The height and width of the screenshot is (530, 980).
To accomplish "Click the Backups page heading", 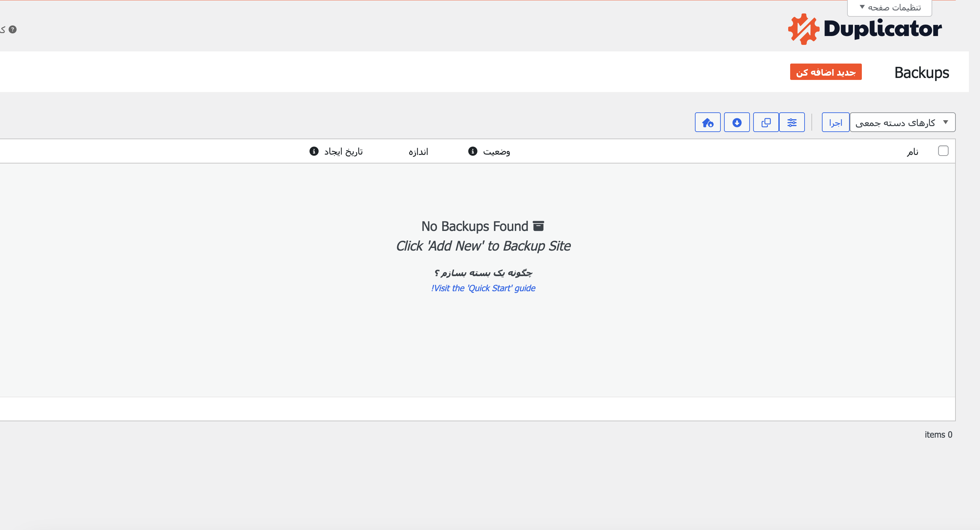I will click(x=921, y=72).
